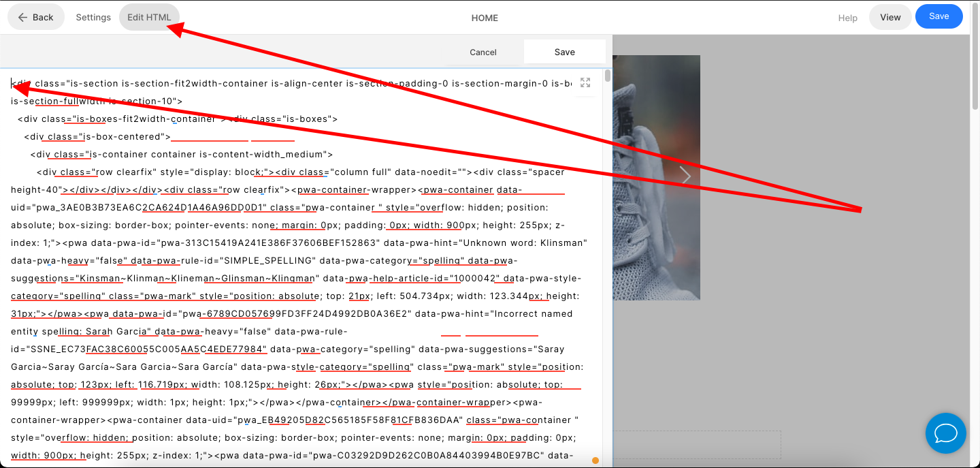Click the blue Save button
This screenshot has width=980, height=468.
938,17
